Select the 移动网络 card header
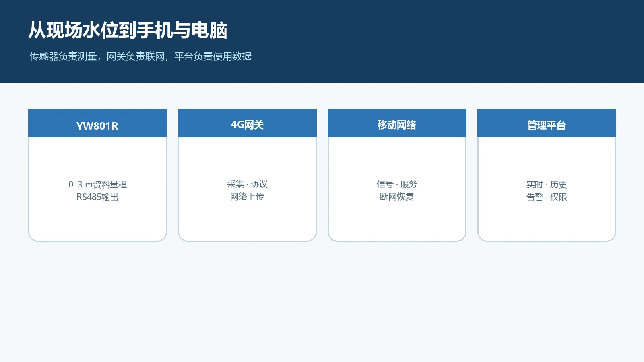 (x=397, y=123)
